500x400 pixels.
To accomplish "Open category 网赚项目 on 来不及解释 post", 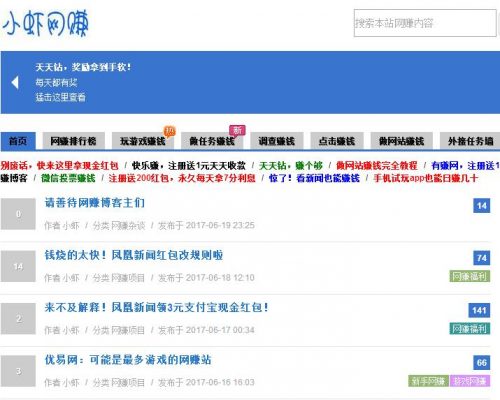I will pyautogui.click(x=128, y=330).
